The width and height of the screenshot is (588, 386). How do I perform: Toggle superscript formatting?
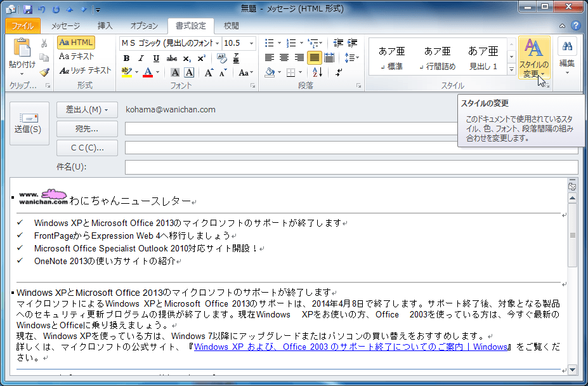[201, 58]
